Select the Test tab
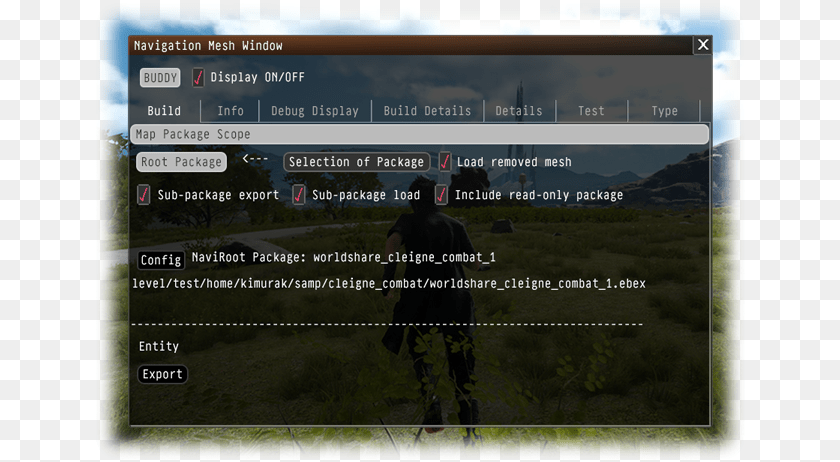 pos(591,111)
